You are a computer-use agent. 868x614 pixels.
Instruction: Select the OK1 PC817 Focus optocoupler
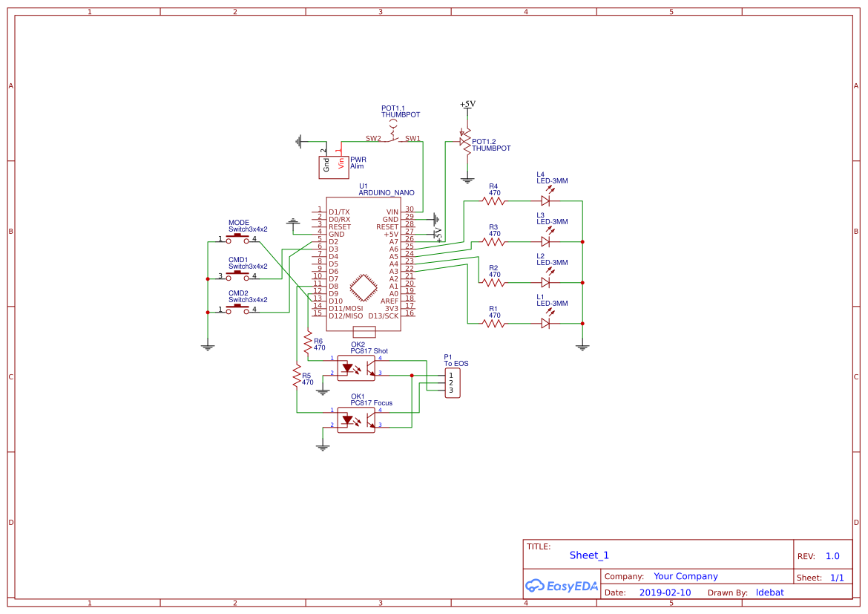(x=356, y=419)
